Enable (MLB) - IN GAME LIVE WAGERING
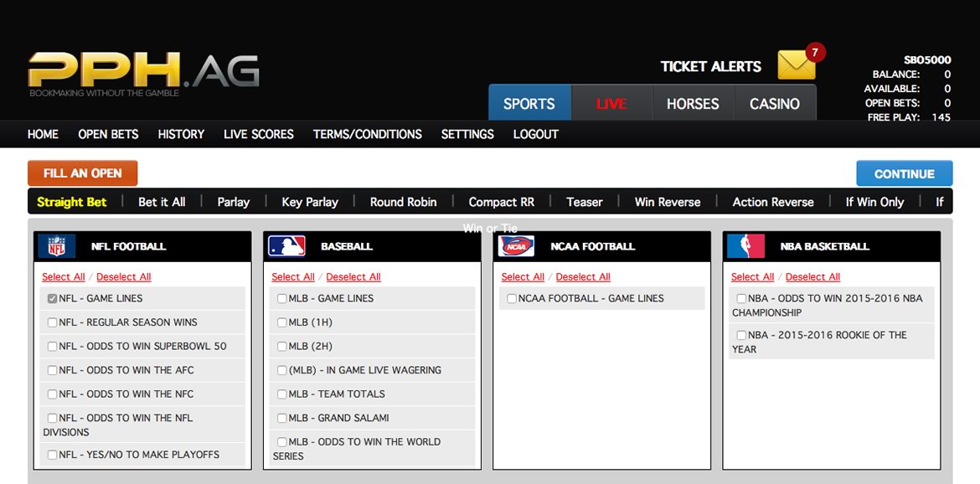Screen dimensions: 980x484 [x=282, y=370]
